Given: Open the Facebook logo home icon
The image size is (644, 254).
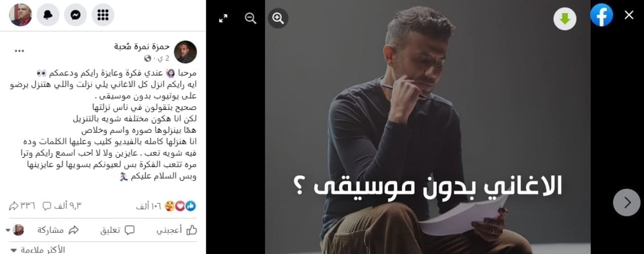Looking at the screenshot, I should (601, 15).
